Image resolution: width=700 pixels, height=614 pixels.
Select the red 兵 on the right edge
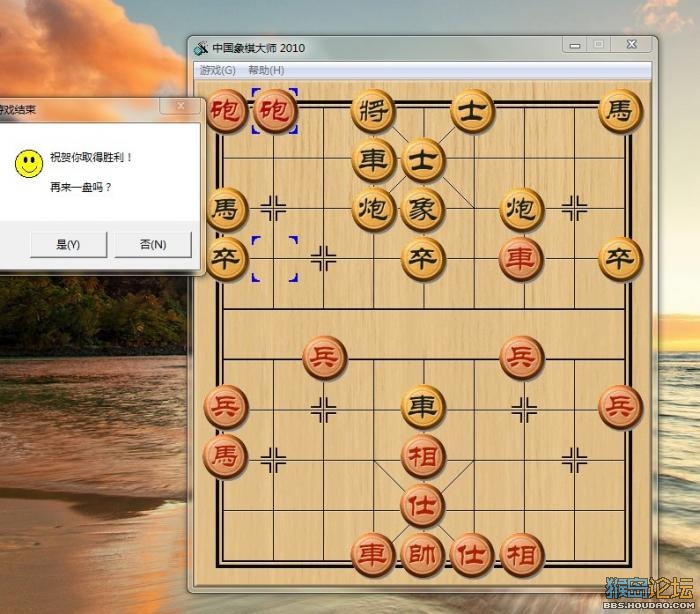[620, 407]
